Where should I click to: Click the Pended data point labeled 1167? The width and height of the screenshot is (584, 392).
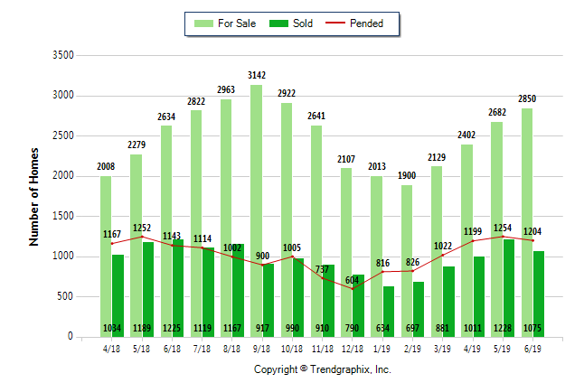[111, 243]
